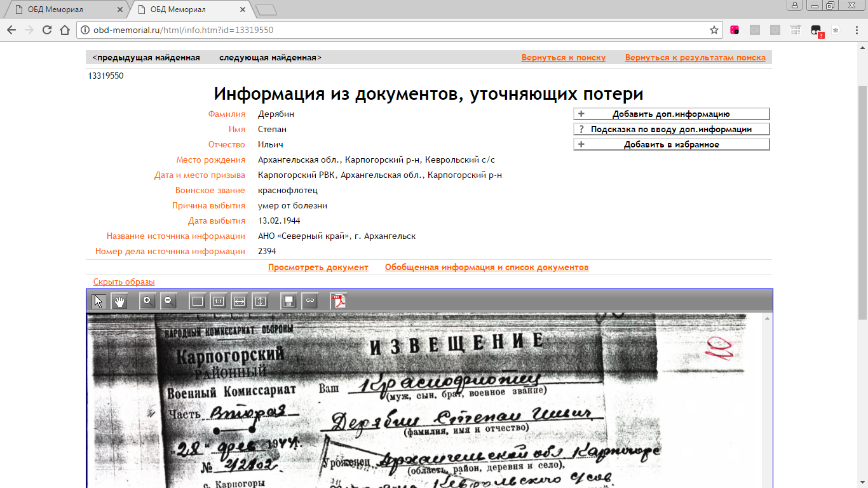Image resolution: width=868 pixels, height=488 pixels.
Task: Open 'Подсказка по вводу доп.информации' hint
Action: [x=671, y=130]
